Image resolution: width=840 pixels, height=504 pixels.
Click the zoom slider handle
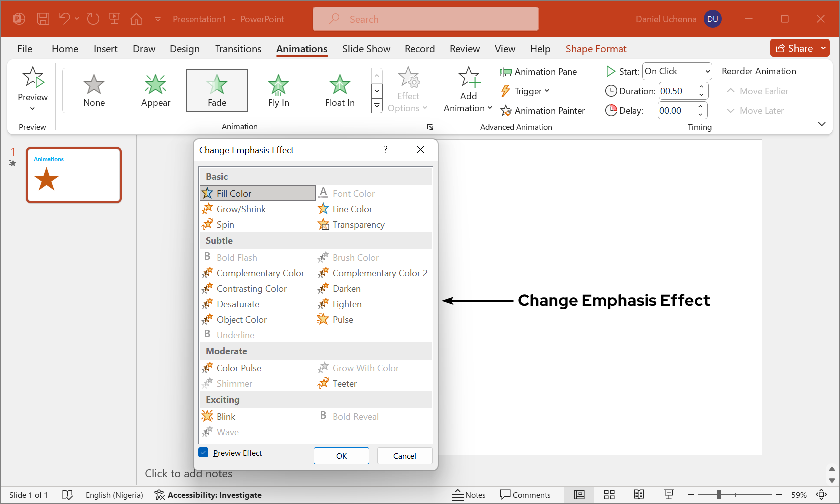point(719,495)
